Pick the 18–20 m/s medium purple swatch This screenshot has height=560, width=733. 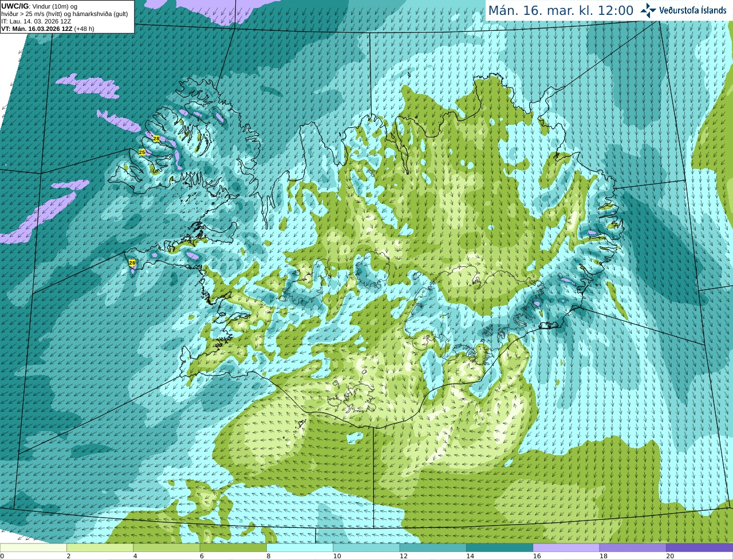633,547
